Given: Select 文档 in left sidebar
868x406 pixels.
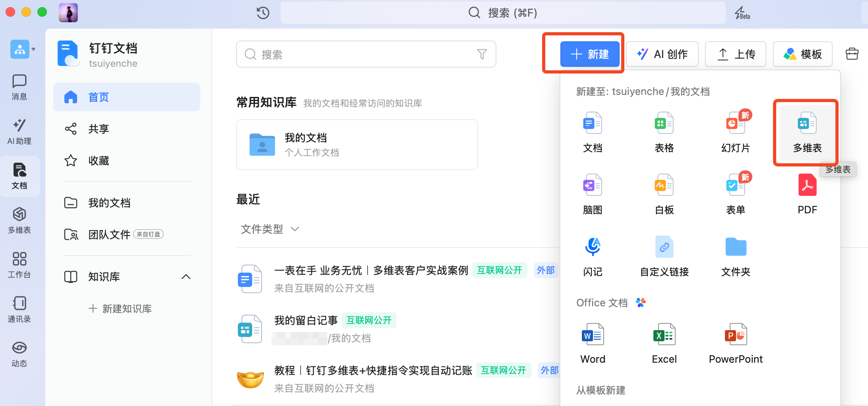Looking at the screenshot, I should tap(19, 176).
